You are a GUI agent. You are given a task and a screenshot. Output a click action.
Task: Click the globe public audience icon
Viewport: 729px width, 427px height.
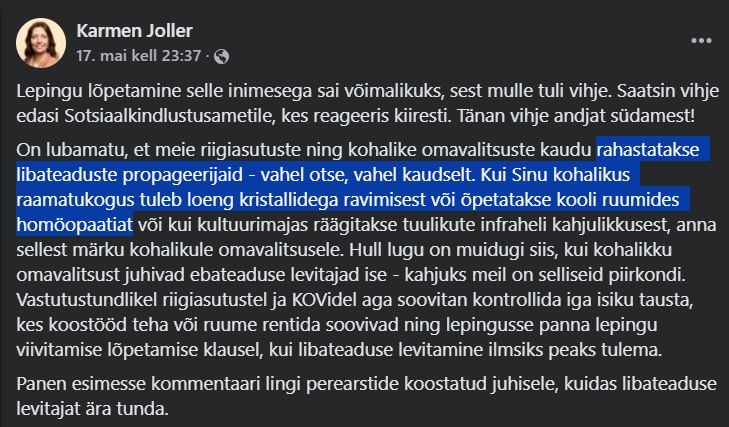click(221, 56)
